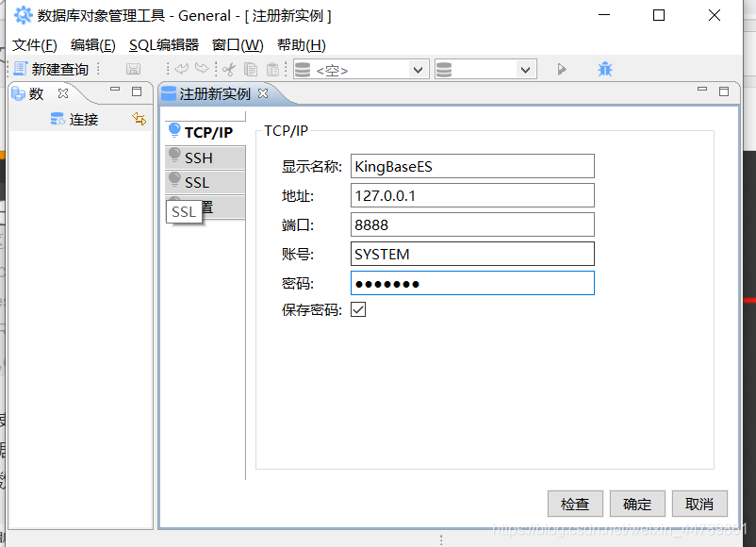Click the 账号 field containing SYSTEM

pos(472,254)
